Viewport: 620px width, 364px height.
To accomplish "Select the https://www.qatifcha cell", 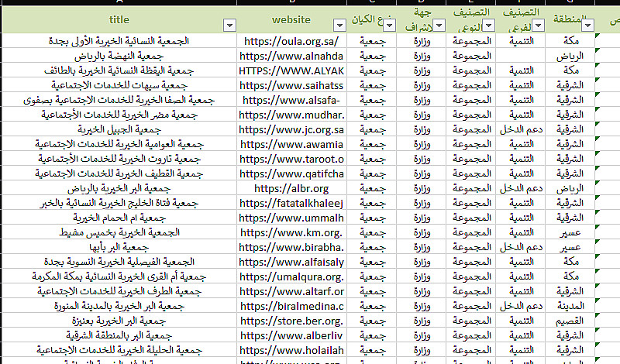I will pyautogui.click(x=292, y=174).
